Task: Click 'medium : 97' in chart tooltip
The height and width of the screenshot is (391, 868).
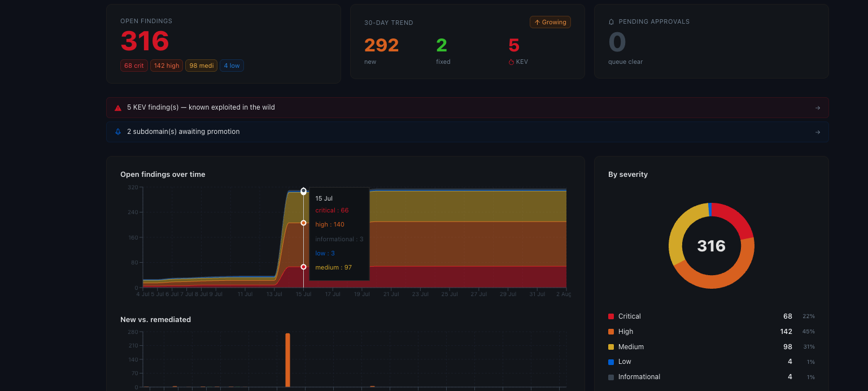Action: (x=333, y=267)
